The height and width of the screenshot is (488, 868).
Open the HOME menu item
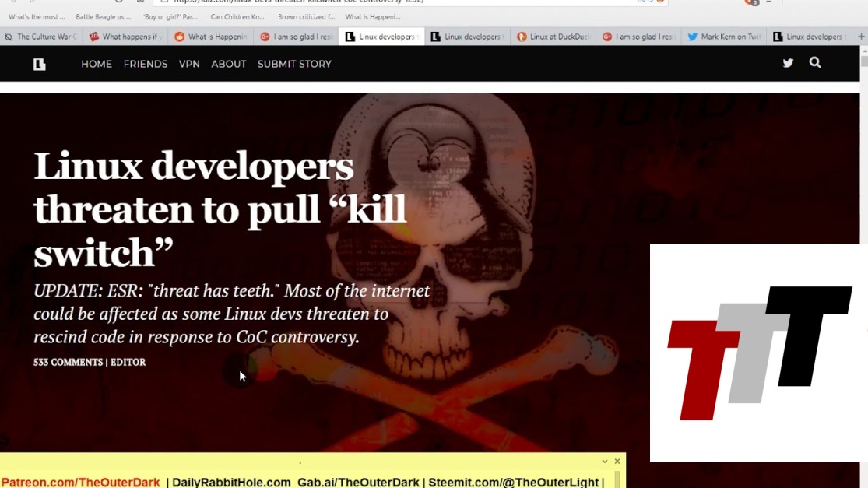pyautogui.click(x=97, y=64)
